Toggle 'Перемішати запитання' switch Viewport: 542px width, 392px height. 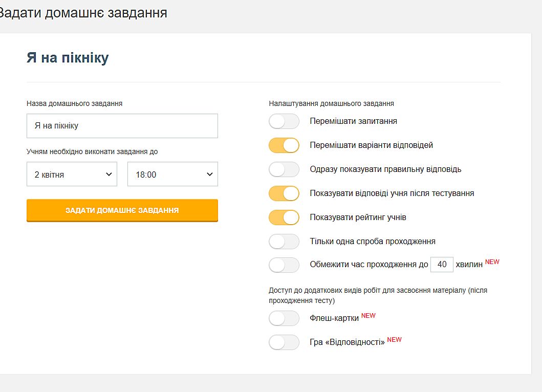[x=284, y=121]
